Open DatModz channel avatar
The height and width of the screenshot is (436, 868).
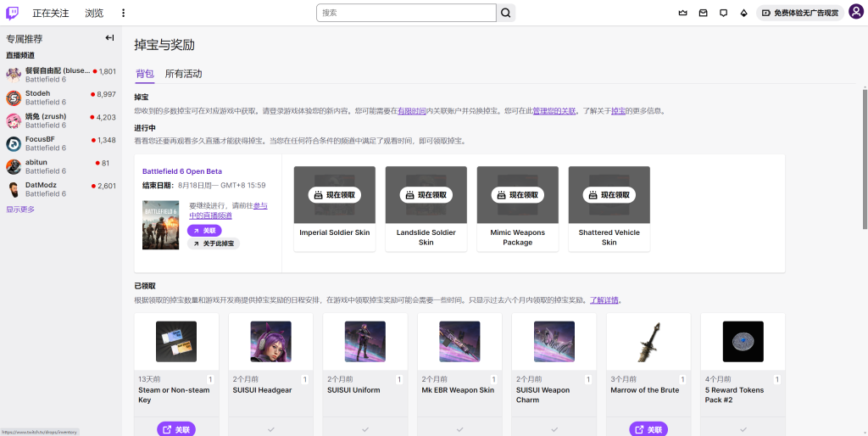pos(14,189)
